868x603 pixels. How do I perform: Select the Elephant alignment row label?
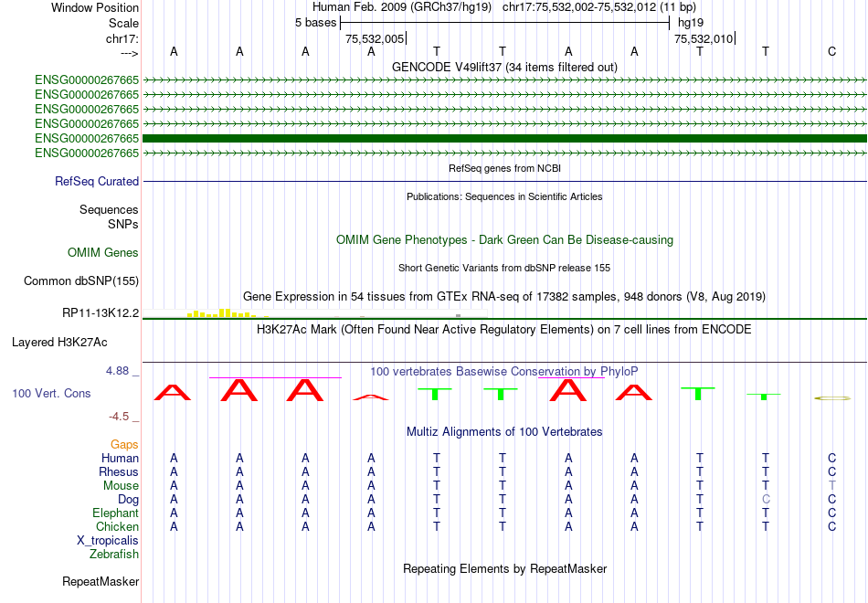(x=115, y=513)
